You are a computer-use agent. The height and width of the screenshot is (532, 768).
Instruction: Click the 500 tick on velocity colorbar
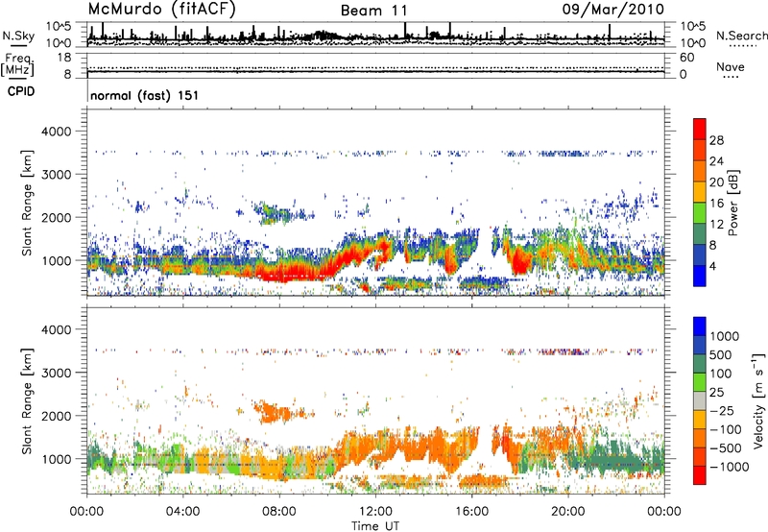pos(721,355)
